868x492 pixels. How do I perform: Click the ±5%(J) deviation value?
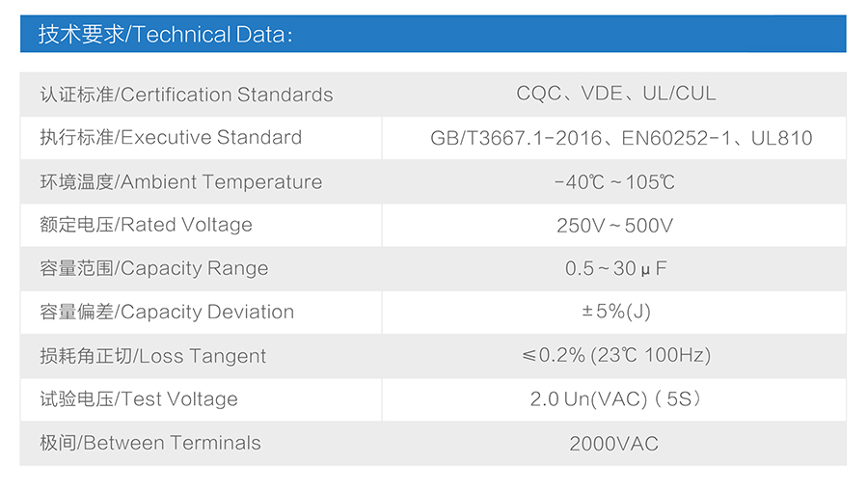(x=615, y=311)
